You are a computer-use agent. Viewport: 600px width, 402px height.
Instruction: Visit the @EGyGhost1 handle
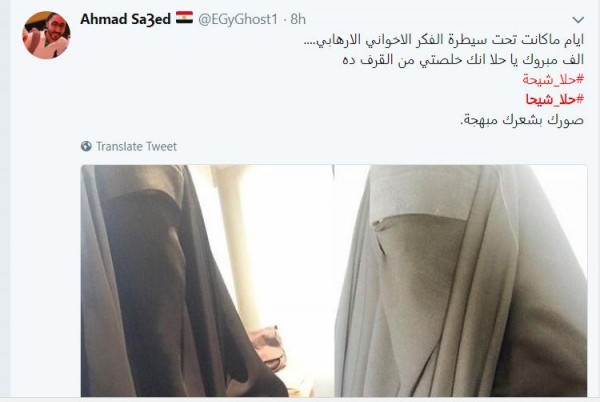coord(238,19)
